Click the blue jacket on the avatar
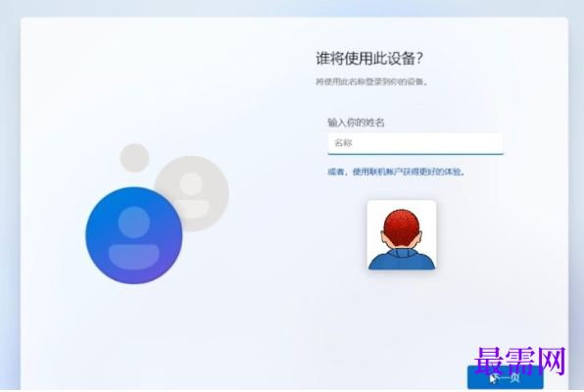 402,260
